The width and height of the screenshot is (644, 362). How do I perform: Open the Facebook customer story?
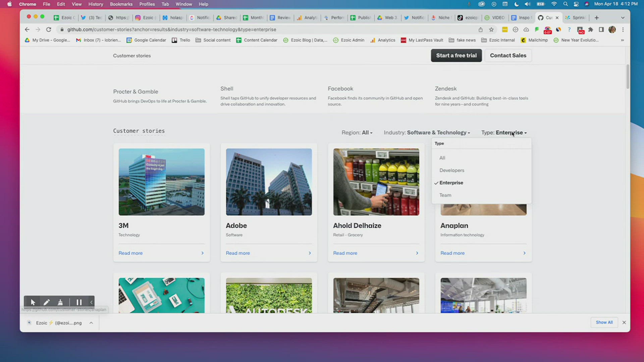[x=340, y=89]
